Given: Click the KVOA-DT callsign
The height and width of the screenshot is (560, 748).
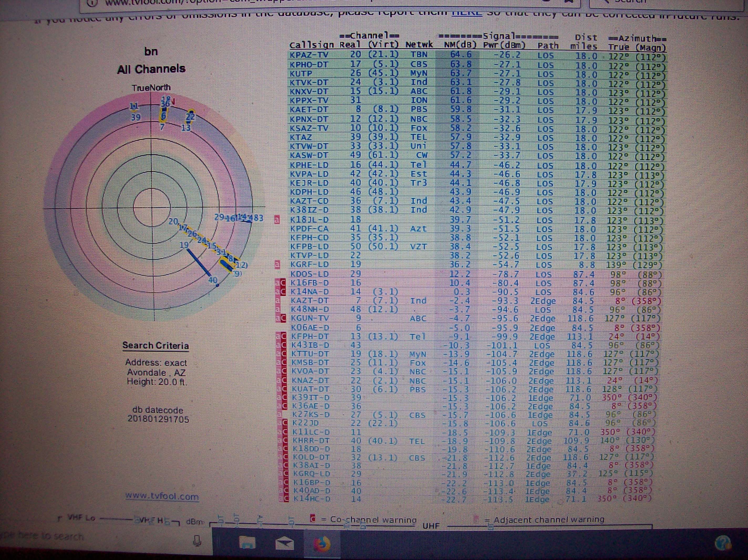Looking at the screenshot, I should click(x=310, y=371).
